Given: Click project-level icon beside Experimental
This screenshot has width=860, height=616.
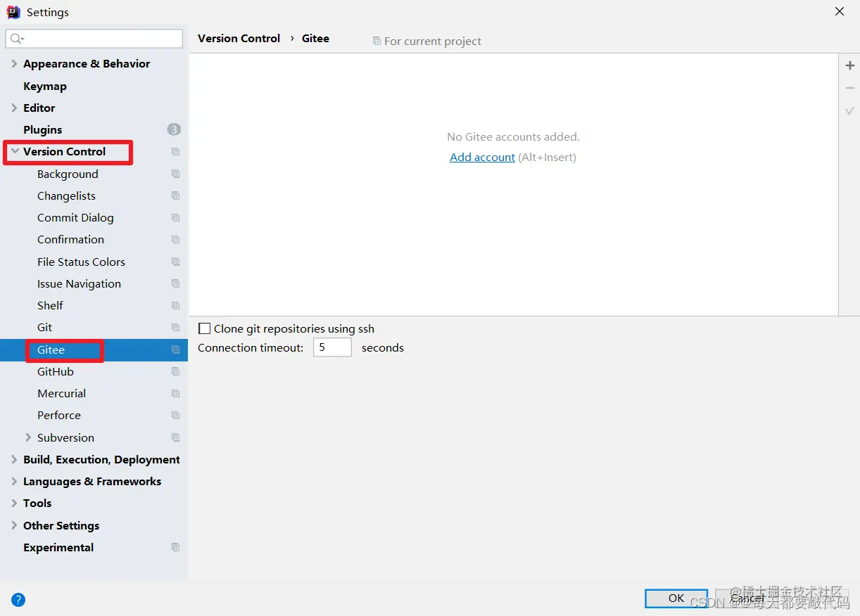Looking at the screenshot, I should 175,547.
